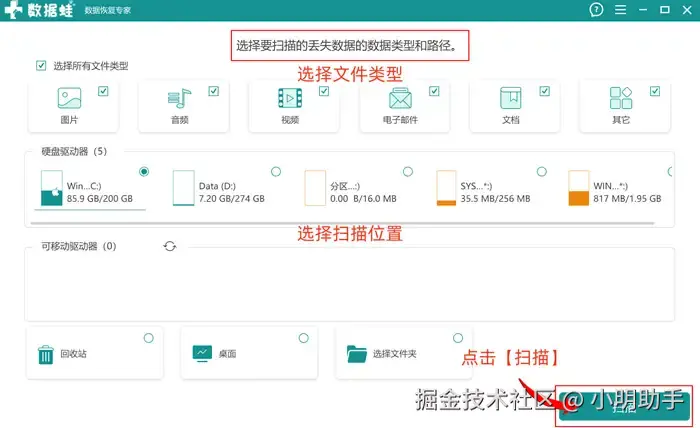Open the hamburger menu in title bar

(x=620, y=9)
